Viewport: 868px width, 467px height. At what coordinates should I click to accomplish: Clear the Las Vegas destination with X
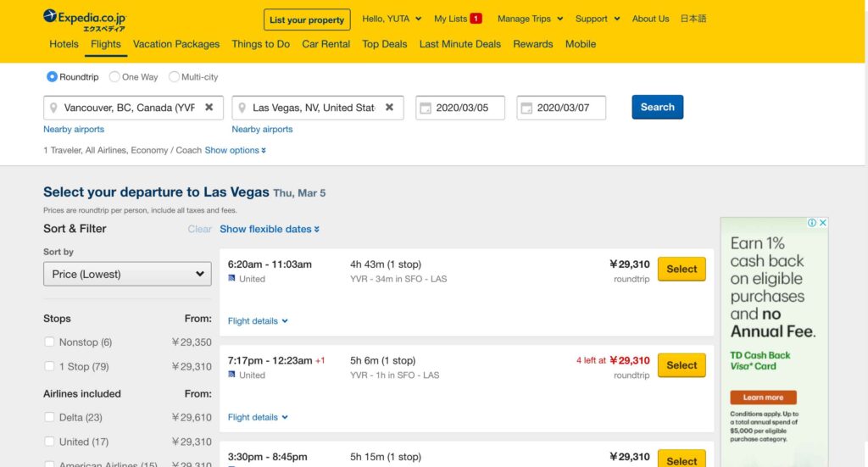(389, 108)
